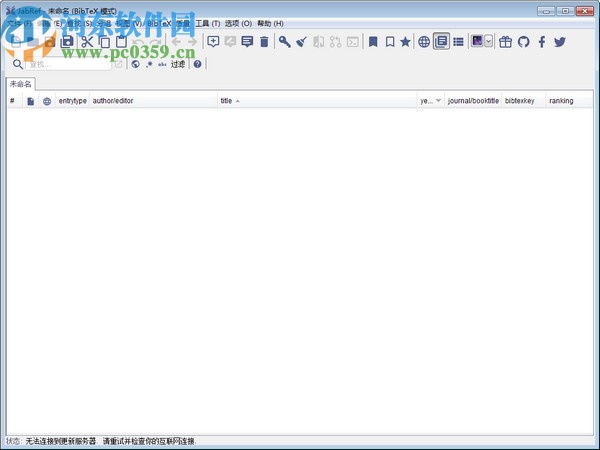Click the Merge entries icon
This screenshot has height=450, width=600.
[x=318, y=41]
